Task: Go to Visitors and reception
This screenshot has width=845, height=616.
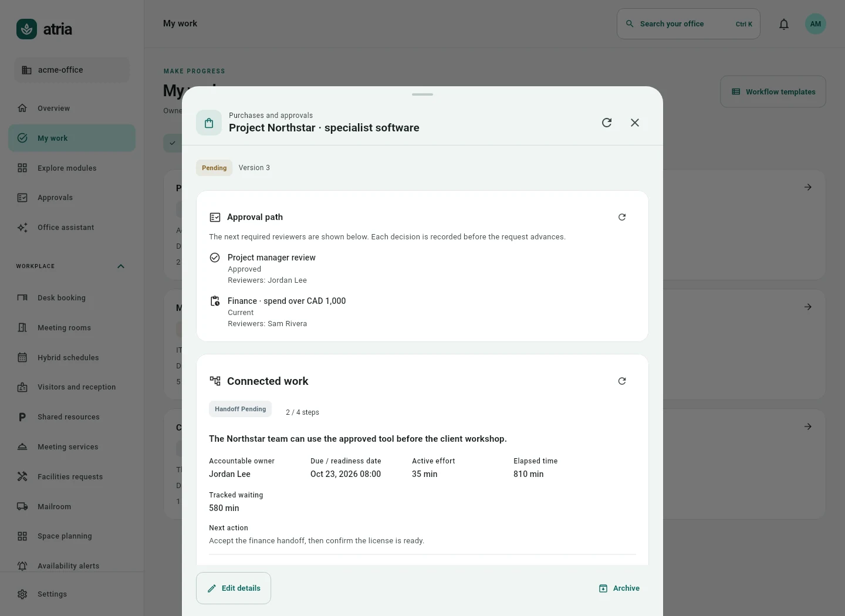Action: point(72,387)
